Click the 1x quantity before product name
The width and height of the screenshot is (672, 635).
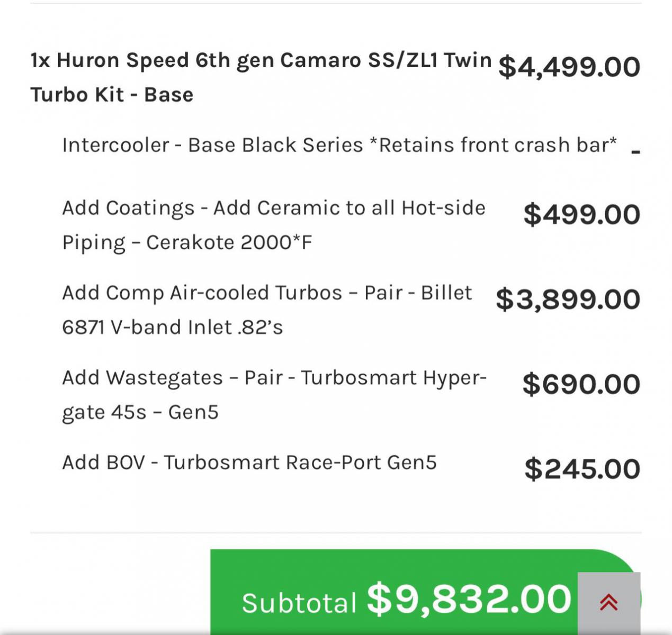tap(40, 60)
